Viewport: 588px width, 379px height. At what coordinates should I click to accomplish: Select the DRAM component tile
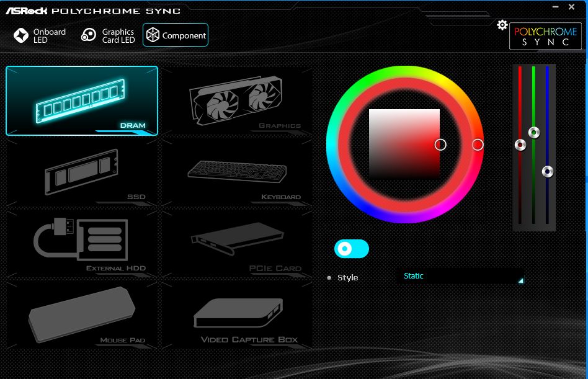pos(82,100)
